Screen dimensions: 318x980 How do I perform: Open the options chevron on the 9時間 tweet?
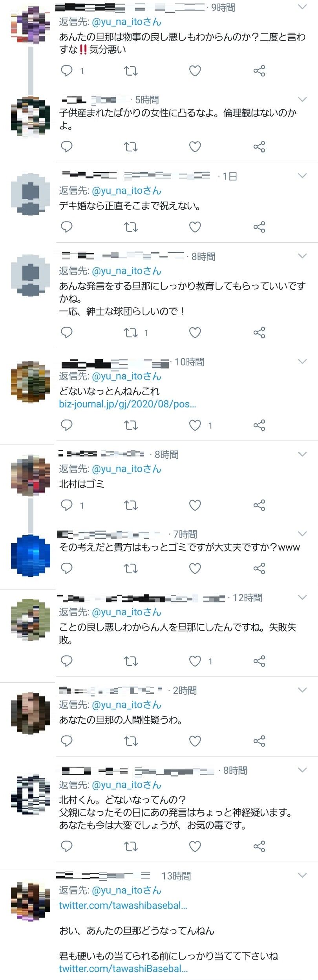[x=302, y=7]
